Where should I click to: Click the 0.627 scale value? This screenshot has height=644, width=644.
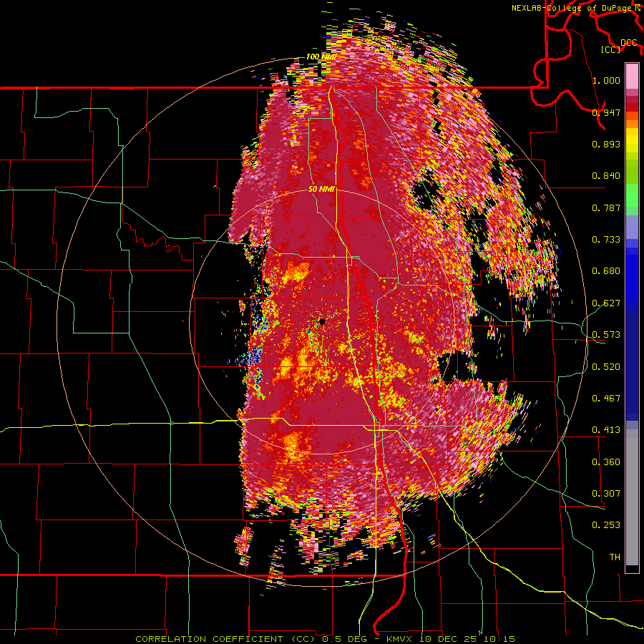(x=606, y=303)
